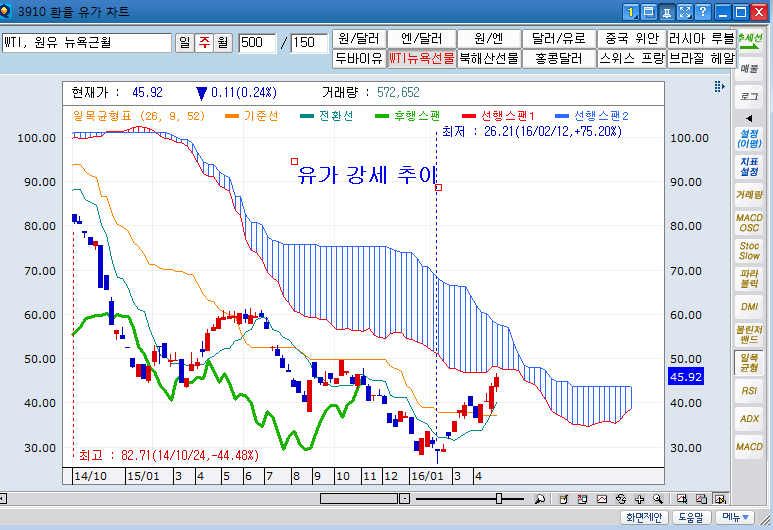Click the chart zoom slider handle
Viewport: 773px width, 530px height.
pyautogui.click(x=499, y=498)
